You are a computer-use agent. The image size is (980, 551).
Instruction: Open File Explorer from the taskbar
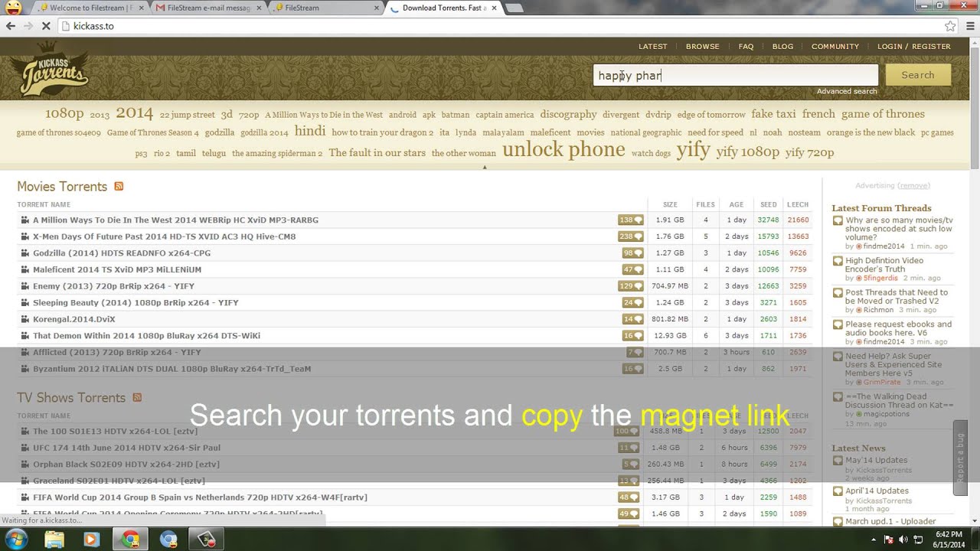54,540
